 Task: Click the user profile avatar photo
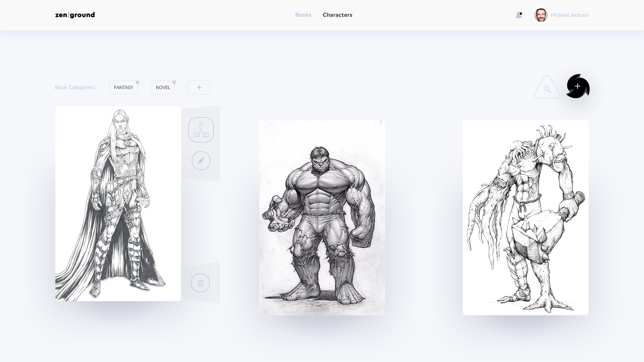coord(541,15)
